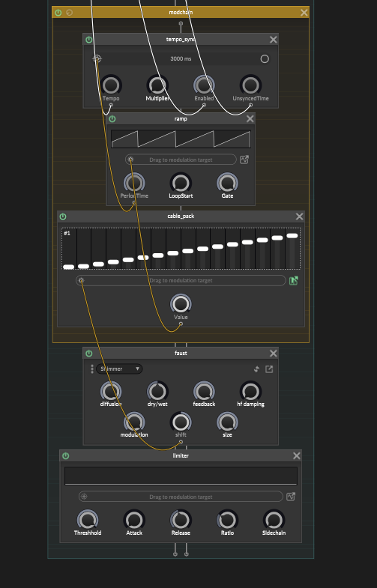This screenshot has height=588, width=377.
Task: Click the faust three-dot menu icon
Action: pos(92,369)
